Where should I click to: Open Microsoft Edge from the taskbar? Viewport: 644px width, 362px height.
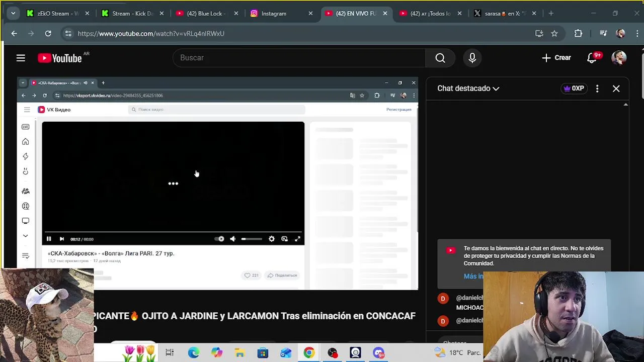pyautogui.click(x=193, y=353)
